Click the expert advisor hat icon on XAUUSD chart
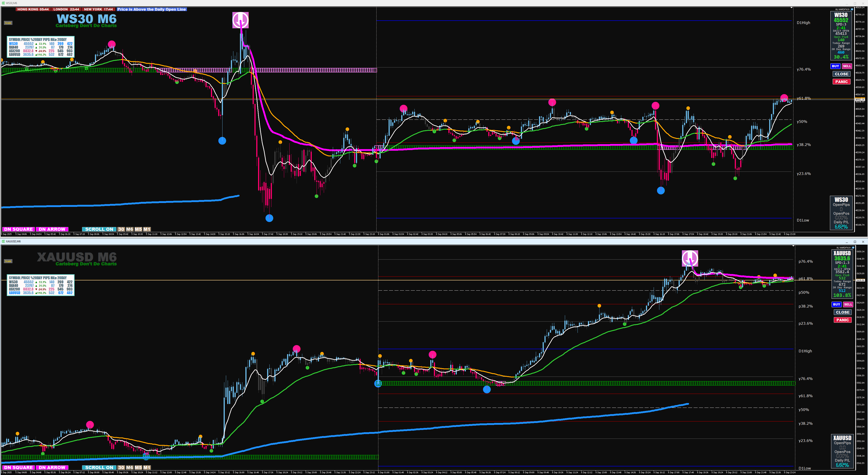The height and width of the screenshot is (475, 868). click(853, 248)
